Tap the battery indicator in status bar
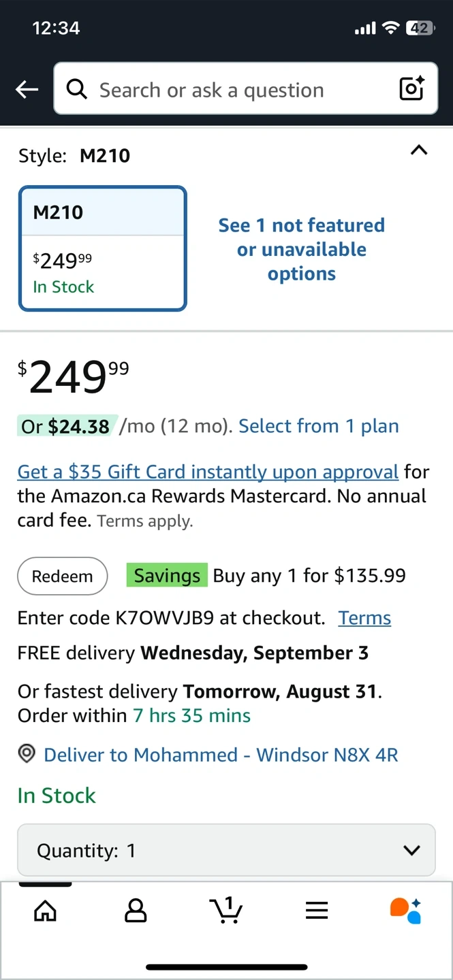 420,28
